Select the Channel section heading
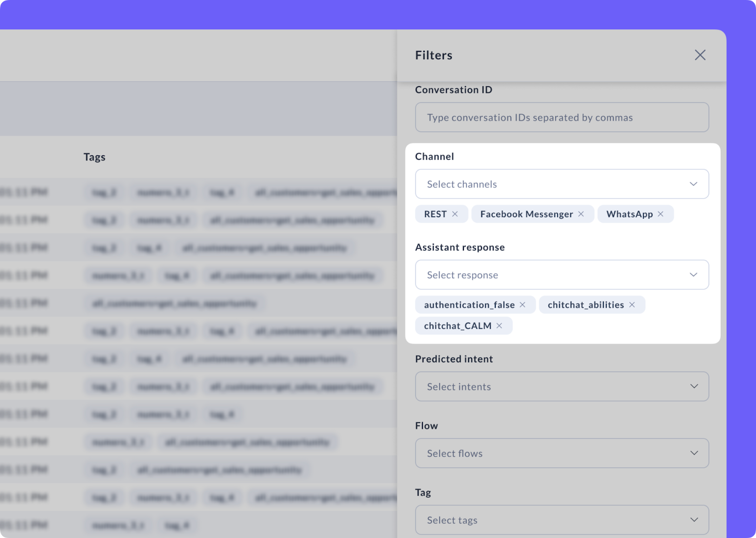The height and width of the screenshot is (538, 756). pos(435,156)
